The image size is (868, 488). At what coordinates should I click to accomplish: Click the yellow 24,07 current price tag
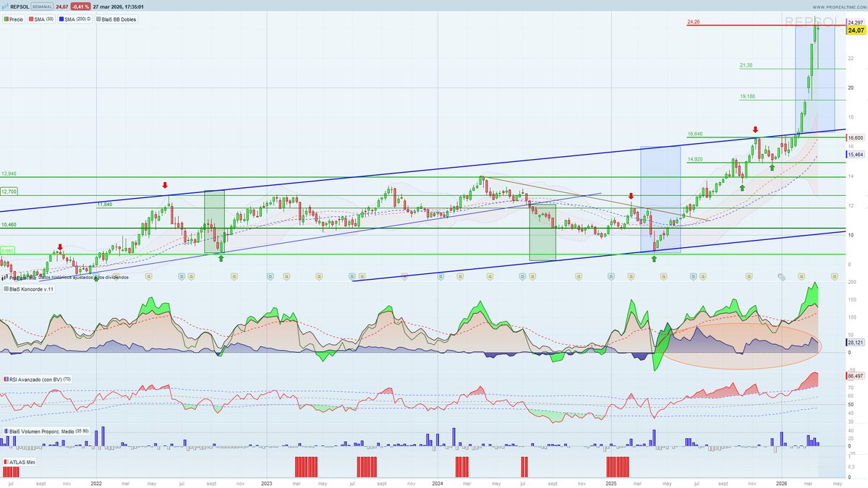click(x=856, y=31)
